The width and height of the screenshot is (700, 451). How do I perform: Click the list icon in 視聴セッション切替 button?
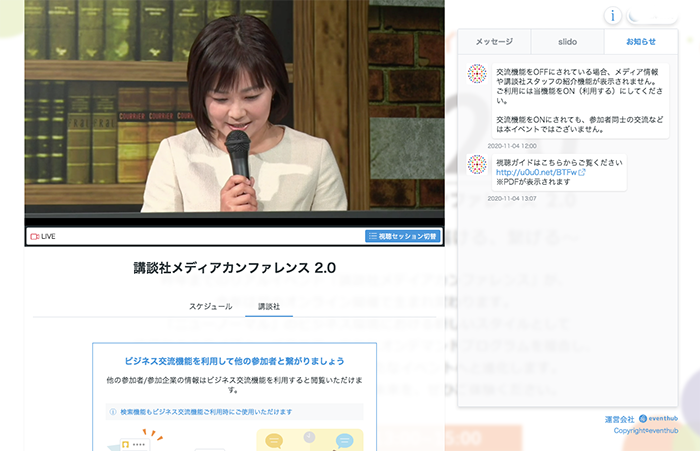tap(373, 236)
